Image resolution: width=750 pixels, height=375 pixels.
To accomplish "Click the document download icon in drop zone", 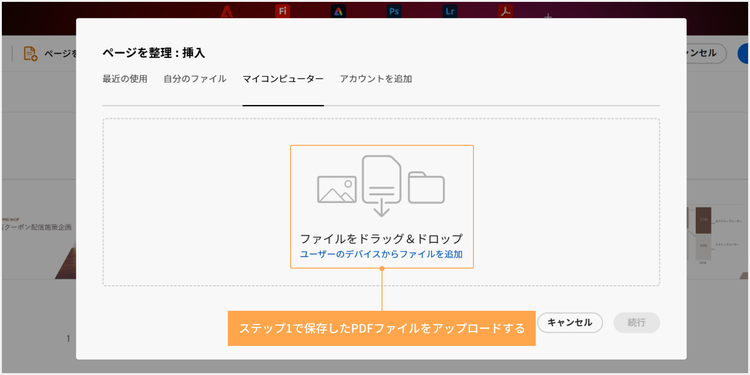I will pos(381,186).
